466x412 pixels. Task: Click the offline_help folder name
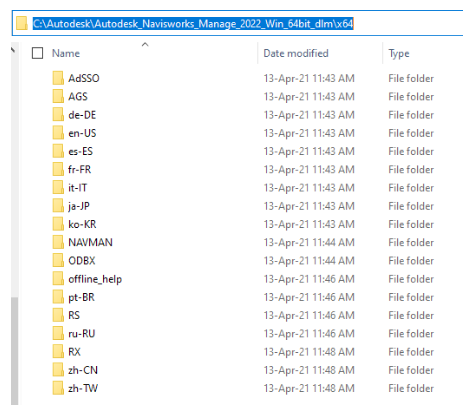[95, 279]
